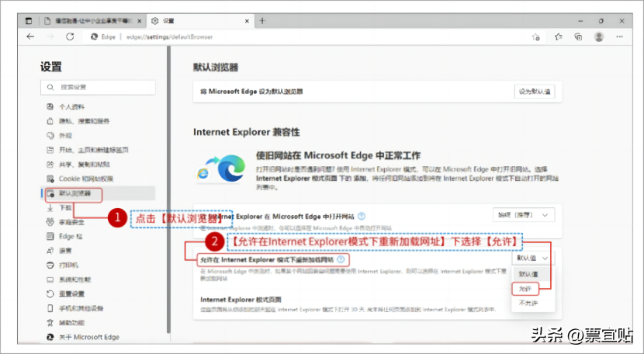Open the Favorites list icon
This screenshot has width=644, height=354.
(558, 37)
